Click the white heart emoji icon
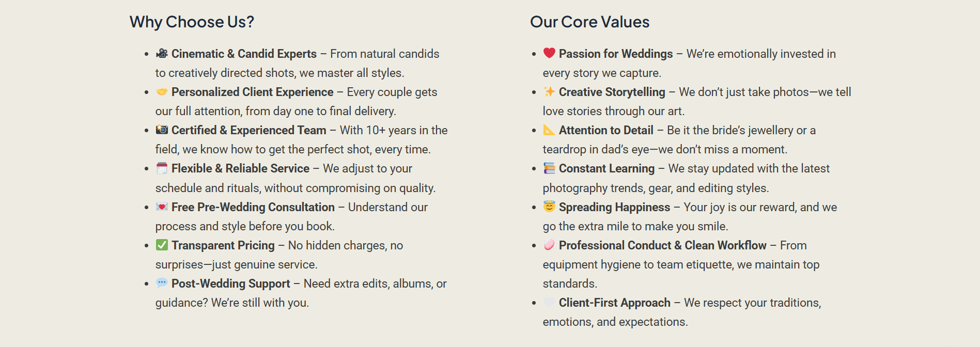Viewport: 980px width, 347px height. 549,302
